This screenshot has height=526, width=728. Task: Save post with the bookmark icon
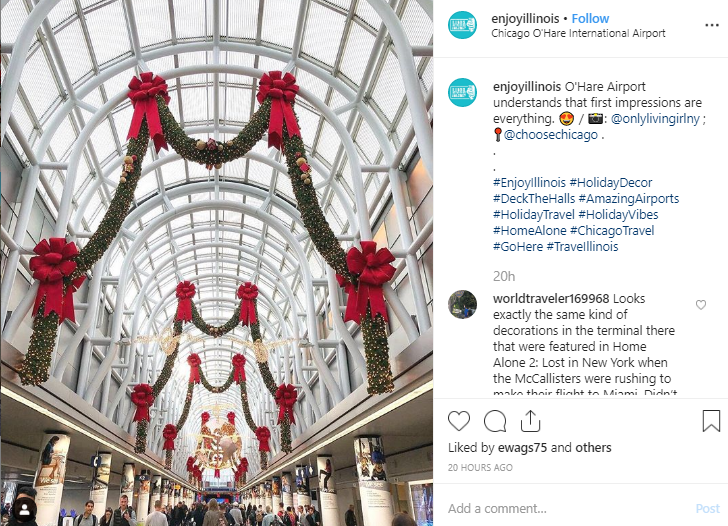[x=711, y=421]
